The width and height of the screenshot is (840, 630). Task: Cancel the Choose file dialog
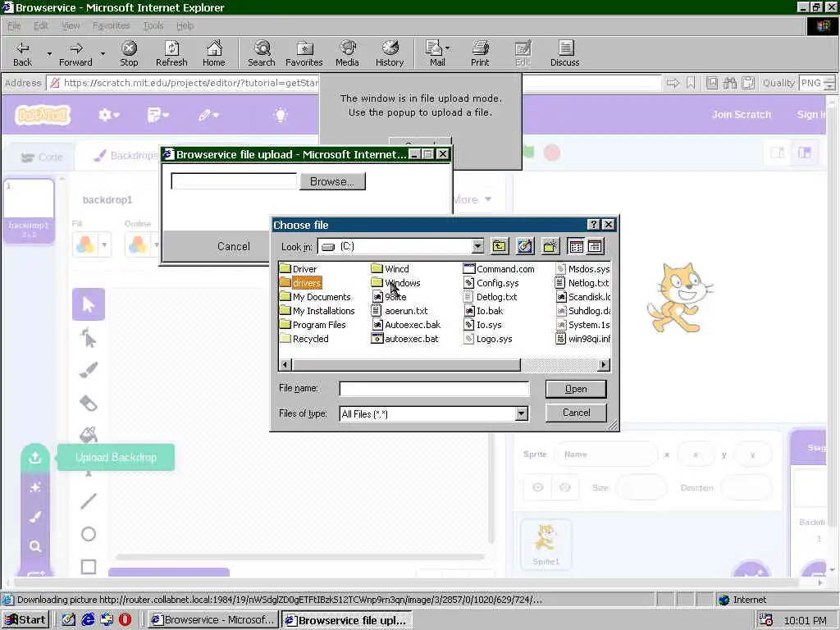coord(576,413)
